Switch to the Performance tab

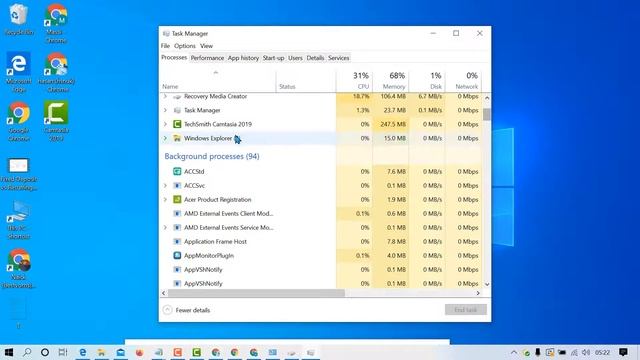[207, 58]
